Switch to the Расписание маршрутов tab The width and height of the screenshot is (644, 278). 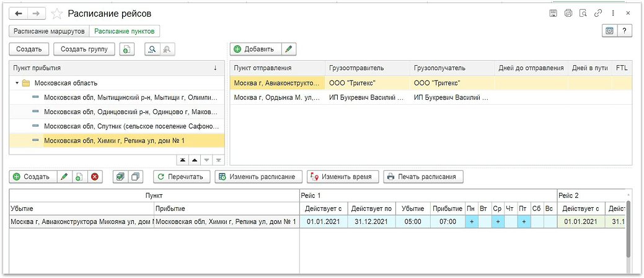[x=49, y=31]
